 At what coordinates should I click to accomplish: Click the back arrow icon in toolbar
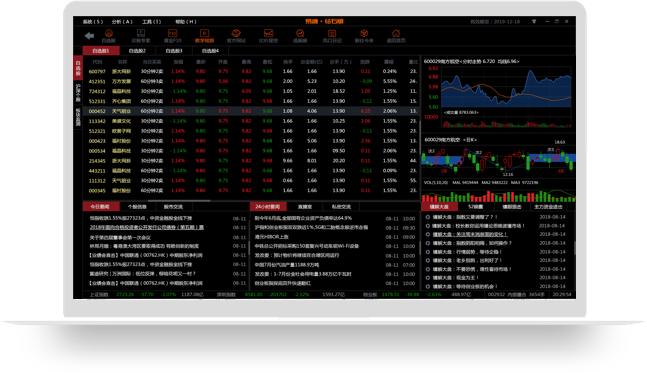[x=89, y=36]
